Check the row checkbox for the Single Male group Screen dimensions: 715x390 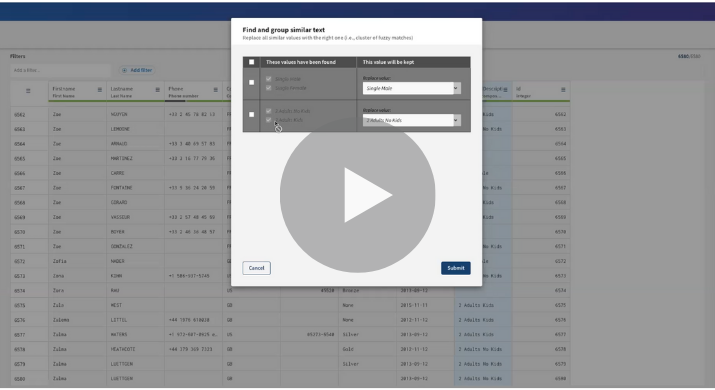pos(251,83)
